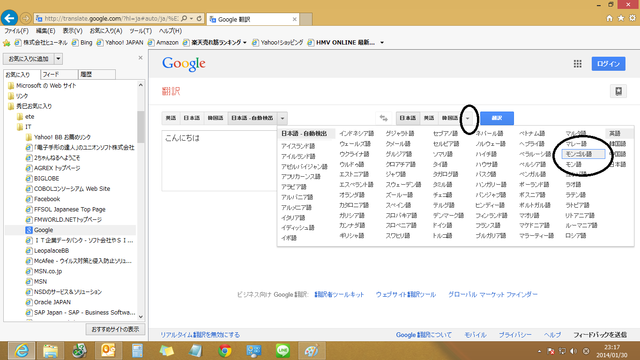The height and width of the screenshot is (360, 640).
Task: Open the Bing favorites bar shortcut
Action: tap(82, 42)
